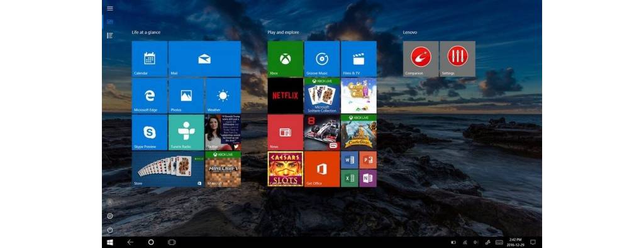This screenshot has width=644, height=248.
Task: Open the Films & TV tile
Action: click(x=358, y=59)
